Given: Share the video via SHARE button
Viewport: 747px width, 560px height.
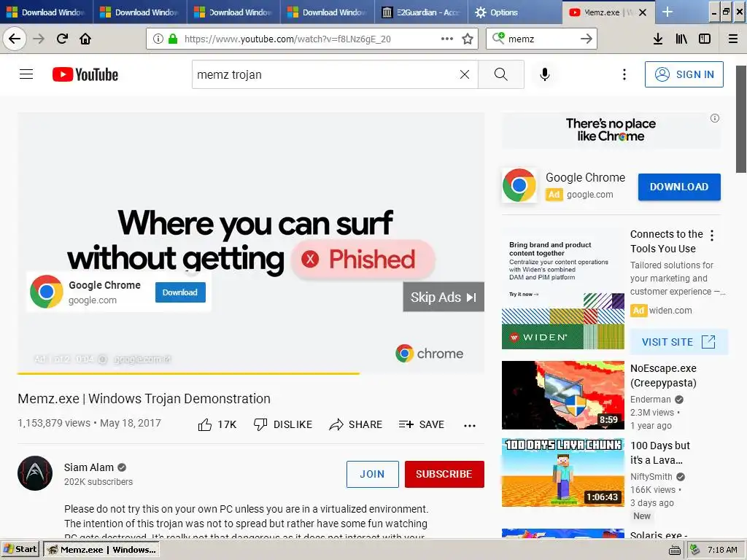Looking at the screenshot, I should pos(355,424).
